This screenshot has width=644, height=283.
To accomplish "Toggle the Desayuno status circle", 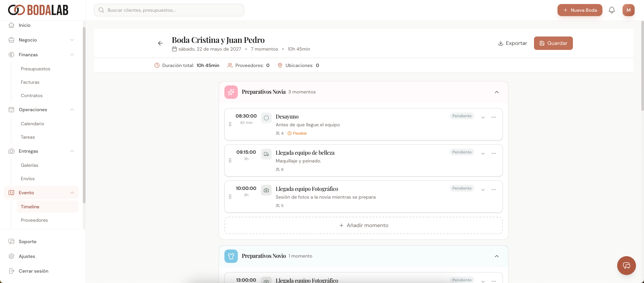I will click(x=266, y=118).
